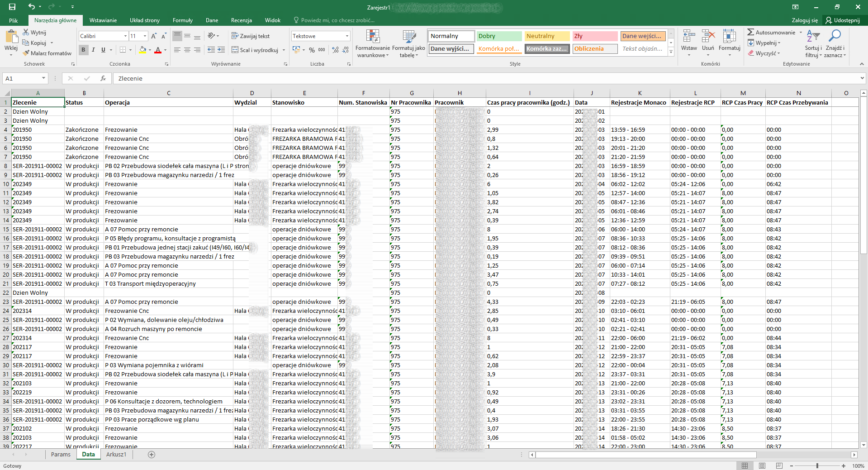Click the Add New Sheet plus icon
This screenshot has height=470, width=868.
tap(152, 455)
